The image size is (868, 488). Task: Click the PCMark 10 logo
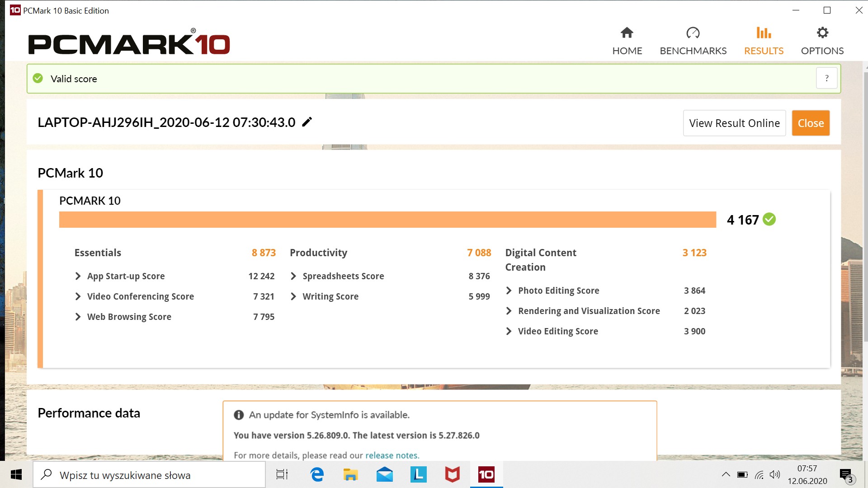(x=129, y=42)
